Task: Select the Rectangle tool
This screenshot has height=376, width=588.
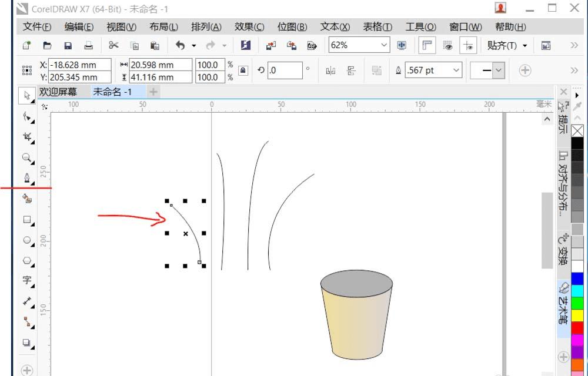Action: coord(27,220)
